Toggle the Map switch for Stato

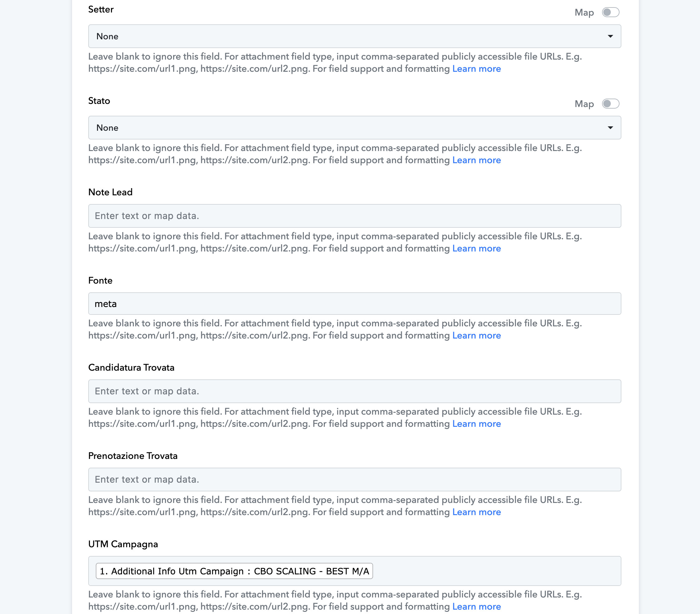[610, 104]
